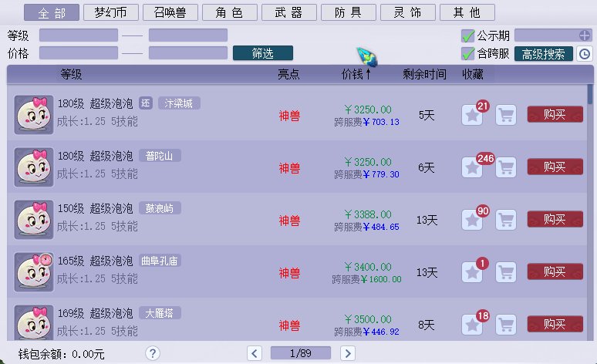Buy the 汴梁城 超级泡泡 listing

(555, 114)
